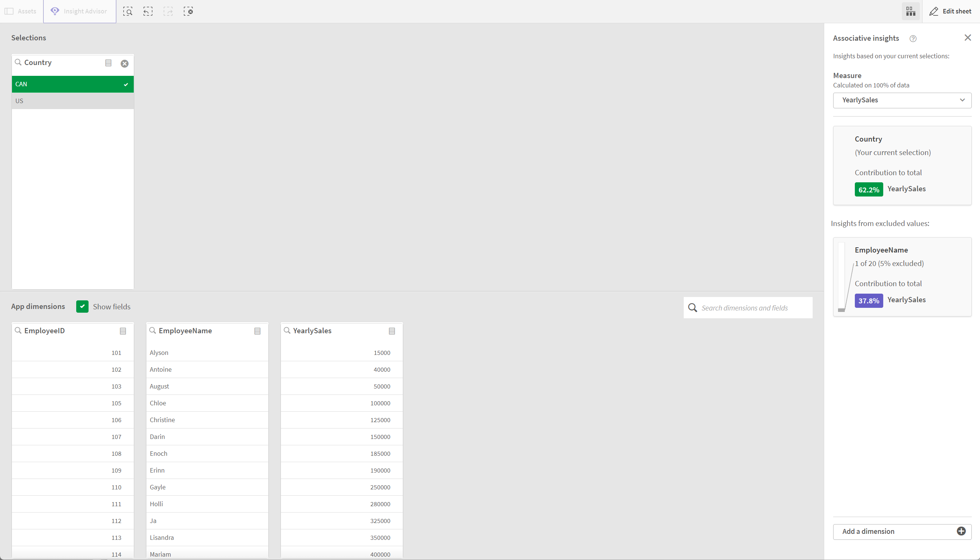The width and height of the screenshot is (980, 560).
Task: Click the EmployeeID field list icon
Action: (123, 331)
